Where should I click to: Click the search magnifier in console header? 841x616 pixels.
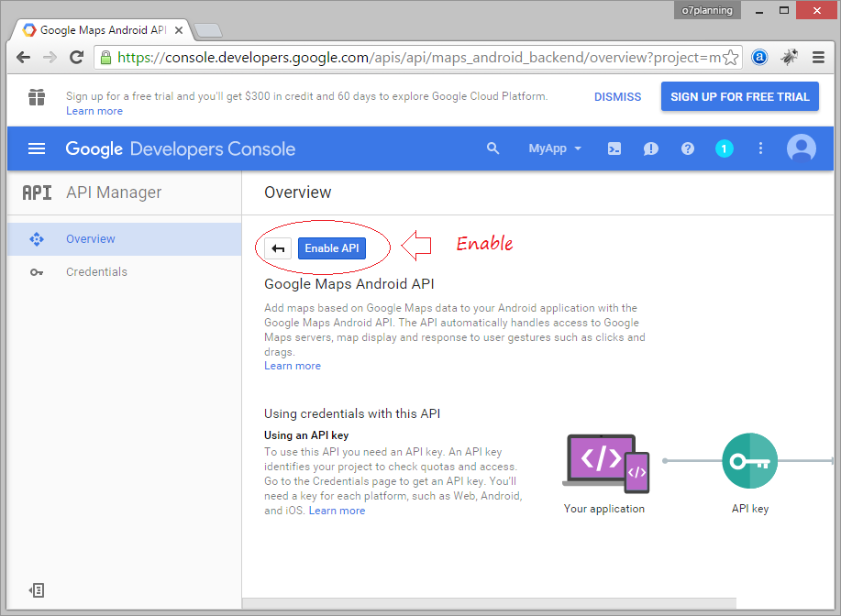492,148
